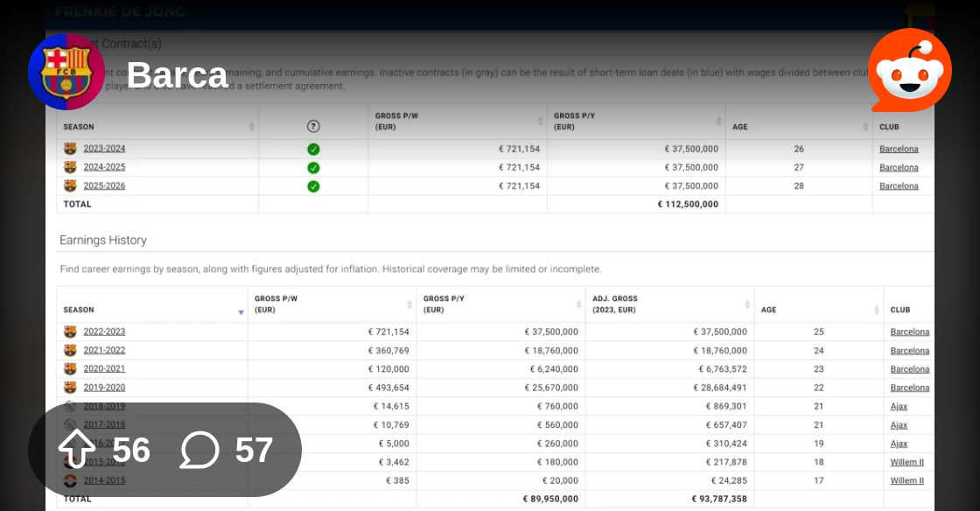Image resolution: width=980 pixels, height=511 pixels.
Task: Open the 2021-2022 season link
Action: pyautogui.click(x=104, y=350)
